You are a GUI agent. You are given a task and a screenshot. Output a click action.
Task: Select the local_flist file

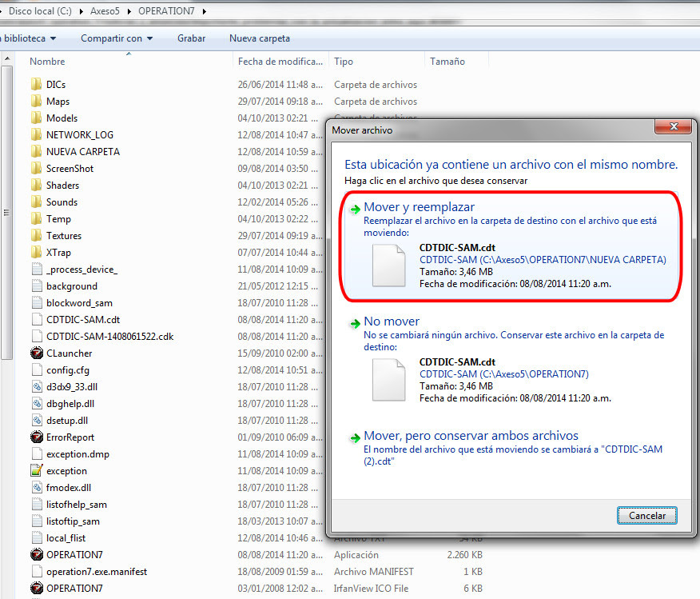tap(66, 537)
